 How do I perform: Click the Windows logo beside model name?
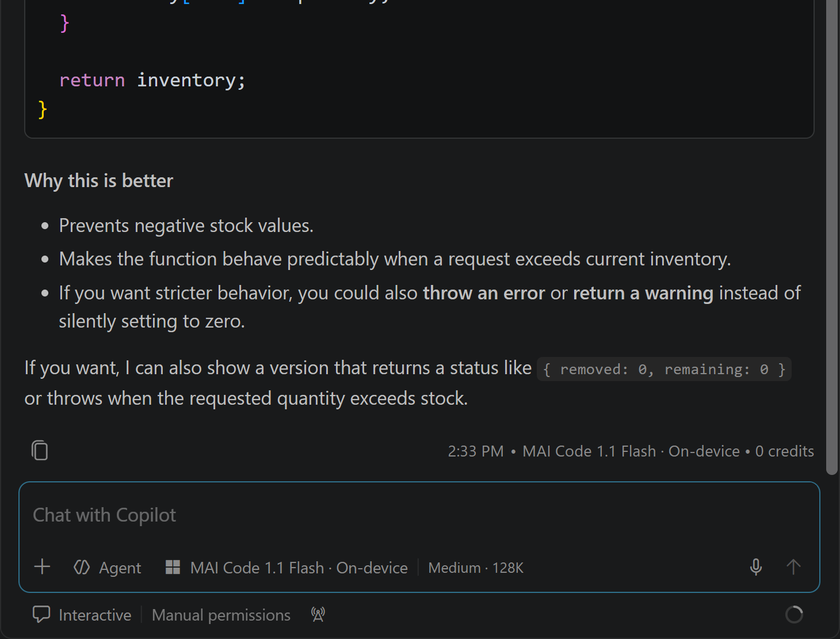173,568
